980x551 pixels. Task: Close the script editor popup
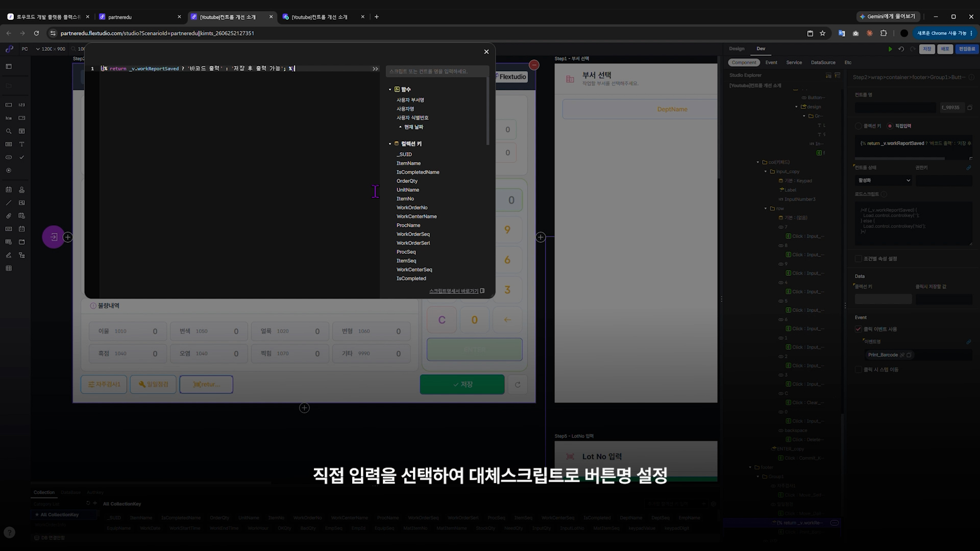pos(486,52)
